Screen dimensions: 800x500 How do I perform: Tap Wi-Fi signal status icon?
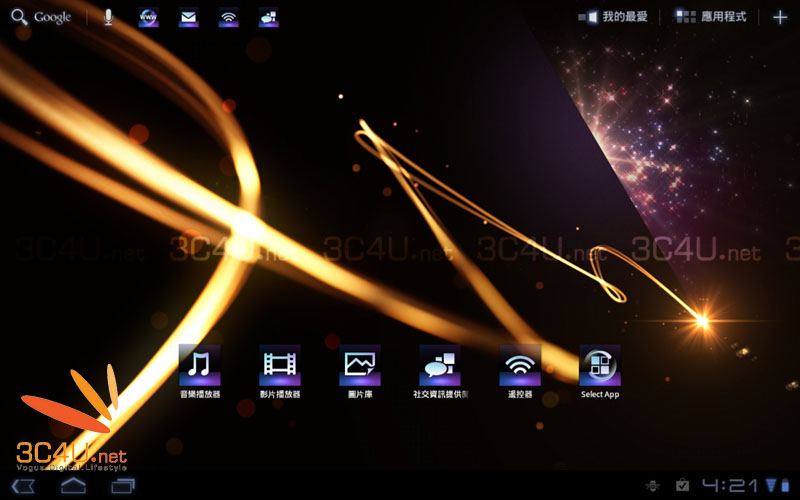point(771,485)
